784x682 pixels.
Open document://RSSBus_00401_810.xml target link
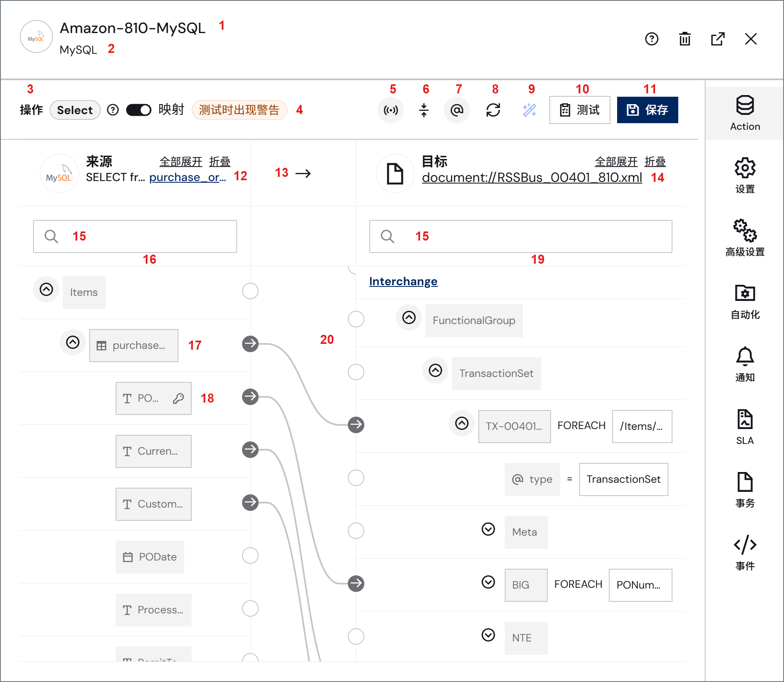pyautogui.click(x=532, y=177)
